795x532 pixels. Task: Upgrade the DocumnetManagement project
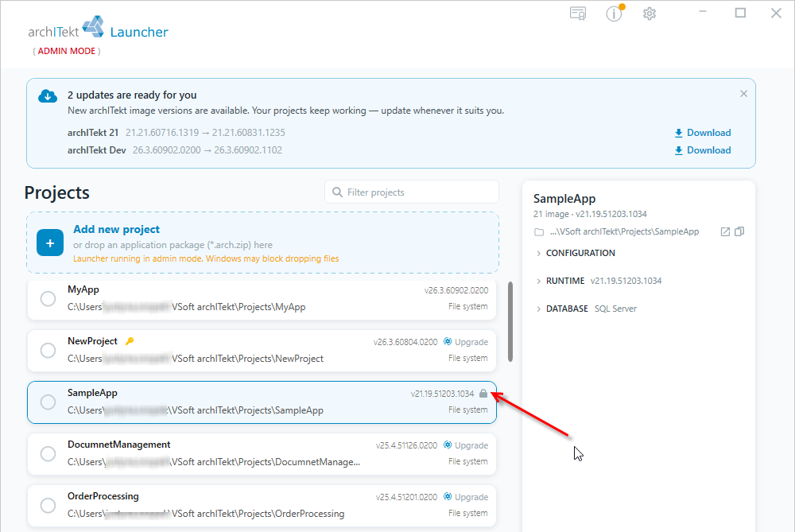[x=466, y=445]
